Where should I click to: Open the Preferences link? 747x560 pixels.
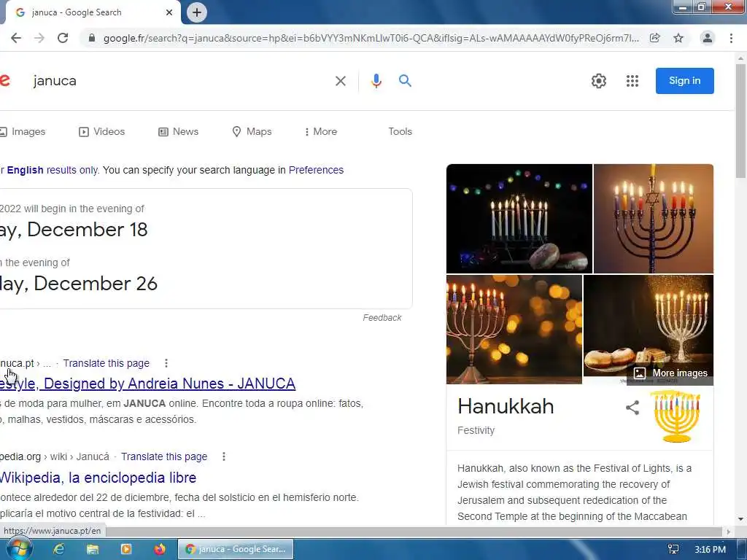click(x=316, y=170)
